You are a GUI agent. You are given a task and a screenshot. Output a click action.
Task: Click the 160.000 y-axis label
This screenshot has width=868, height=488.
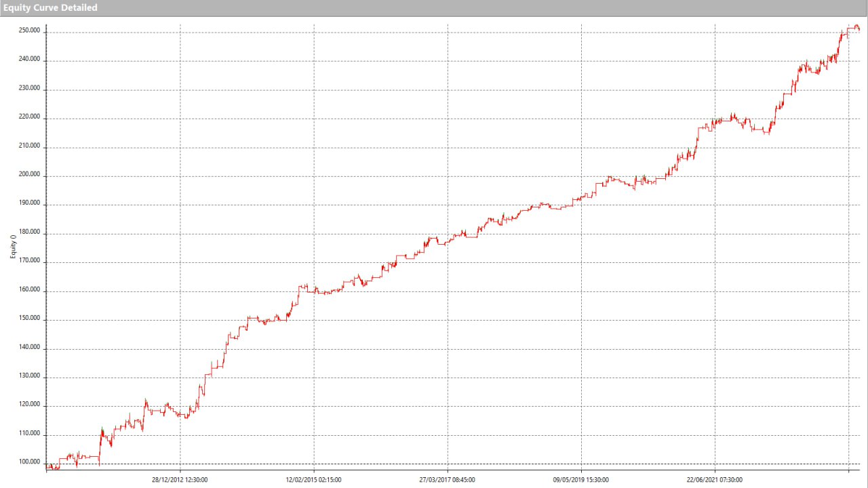tap(31, 291)
